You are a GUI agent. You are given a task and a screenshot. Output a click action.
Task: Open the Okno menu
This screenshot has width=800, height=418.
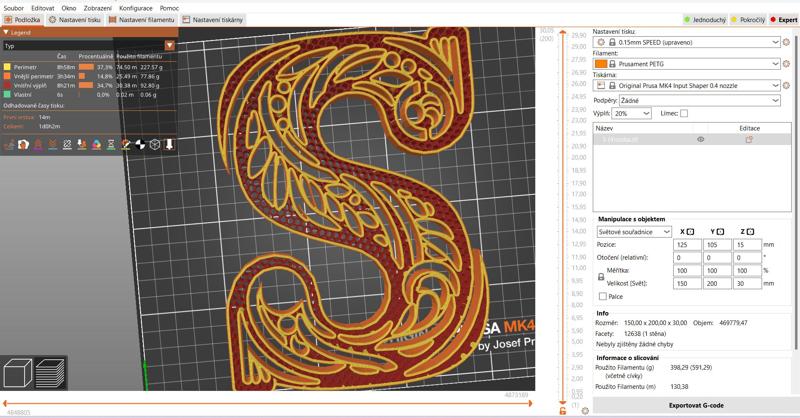coord(69,8)
